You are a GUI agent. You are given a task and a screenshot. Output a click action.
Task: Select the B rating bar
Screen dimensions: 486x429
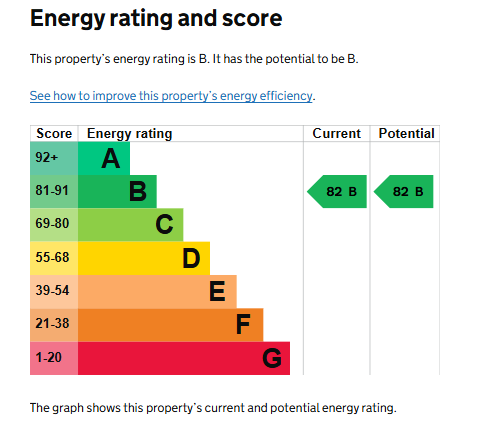pyautogui.click(x=117, y=192)
